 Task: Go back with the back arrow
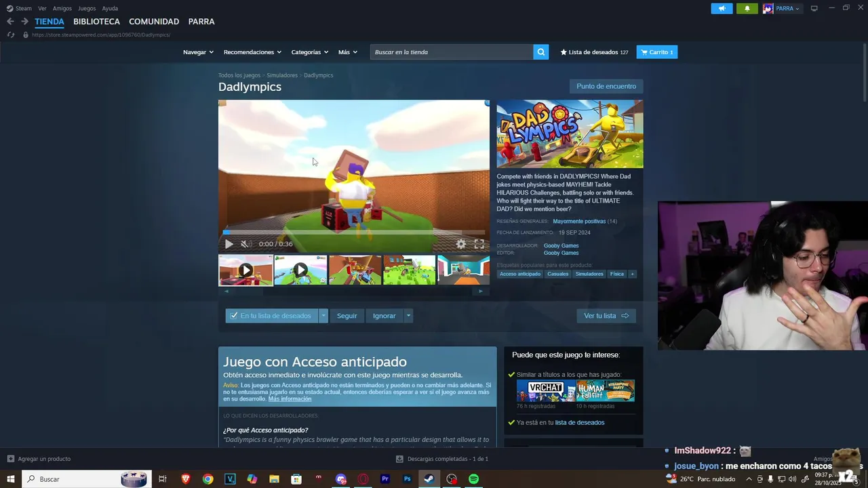coord(10,22)
